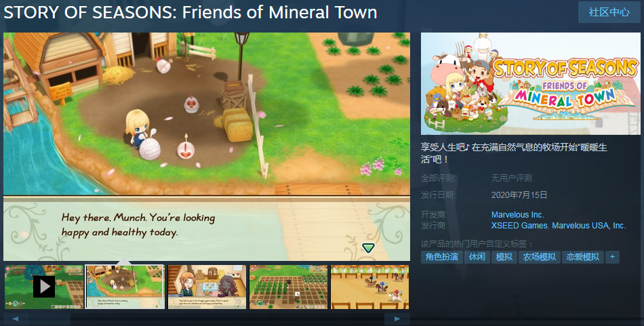This screenshot has width=644, height=326.
Task: Click the right scroll arrow under thumbnails
Action: (x=397, y=319)
